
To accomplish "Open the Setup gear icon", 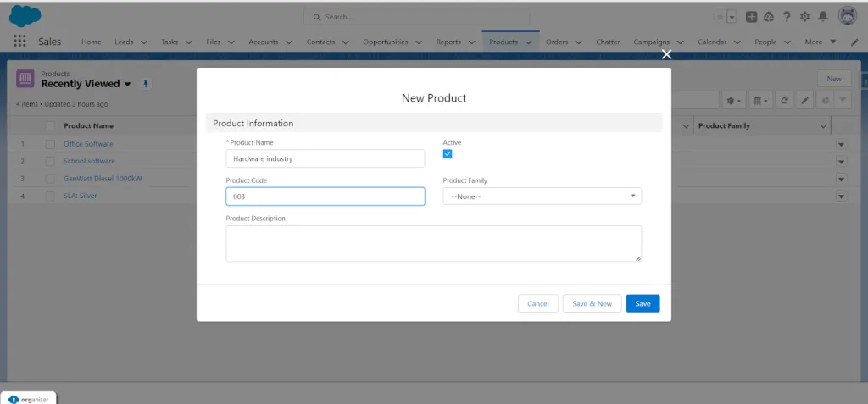I will (x=805, y=17).
